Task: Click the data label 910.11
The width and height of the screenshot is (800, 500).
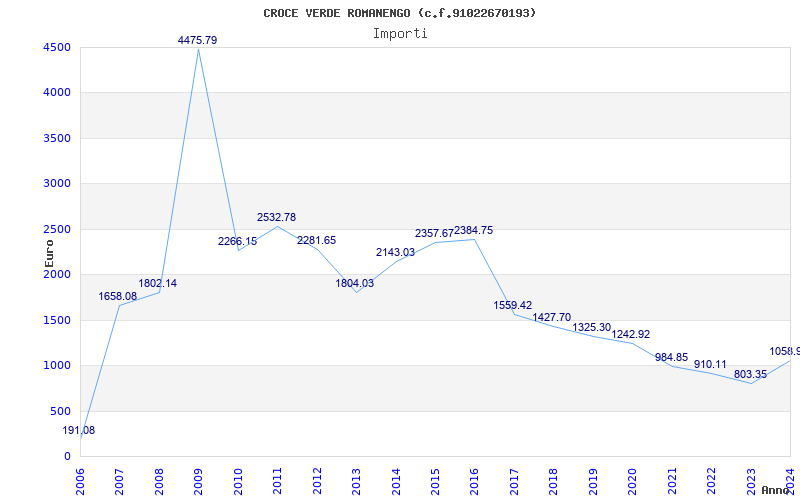Action: (x=710, y=365)
